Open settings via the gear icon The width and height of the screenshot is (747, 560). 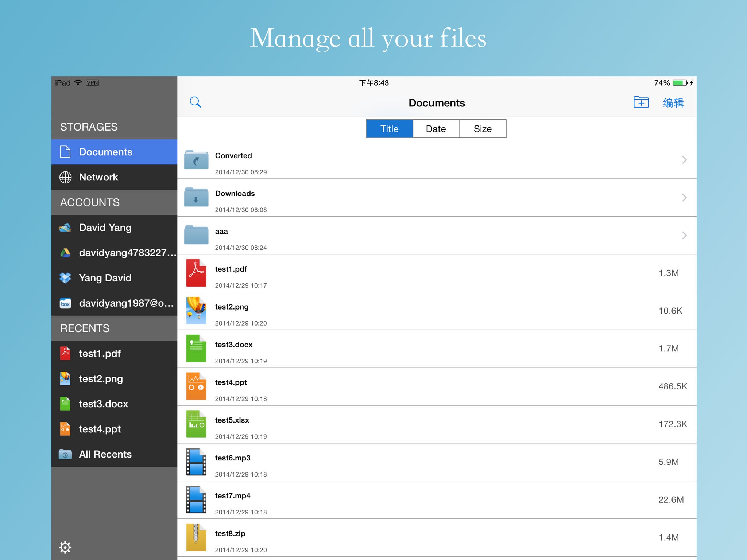pos(65,547)
